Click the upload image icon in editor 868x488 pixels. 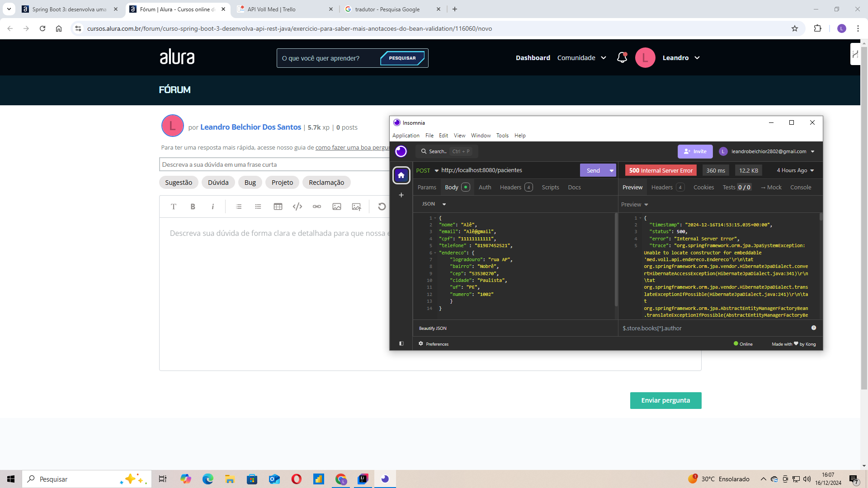(357, 206)
